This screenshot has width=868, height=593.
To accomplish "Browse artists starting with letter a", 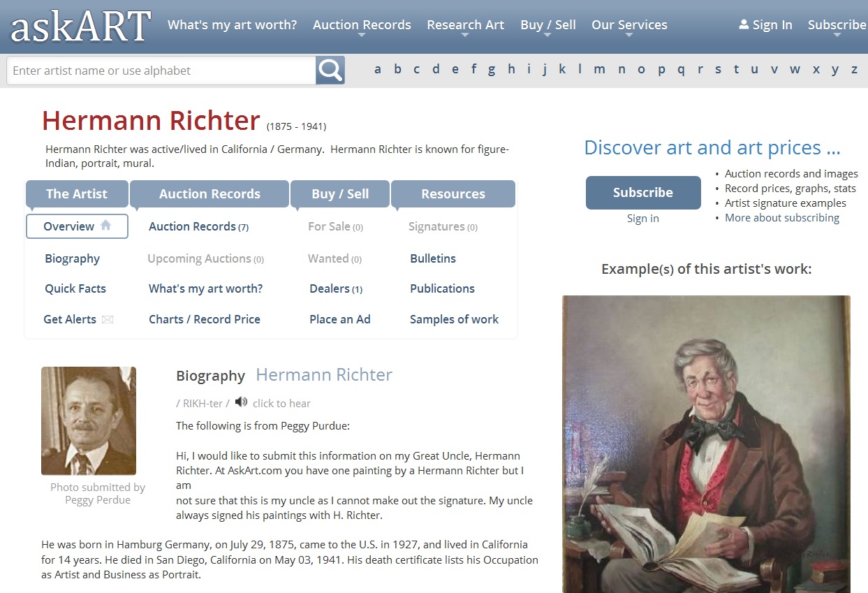I will 378,69.
